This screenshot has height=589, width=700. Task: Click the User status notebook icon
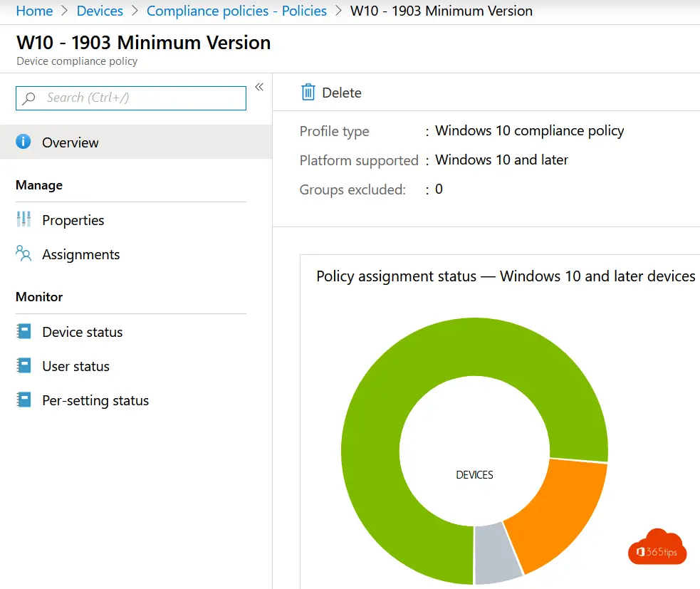[x=23, y=365]
